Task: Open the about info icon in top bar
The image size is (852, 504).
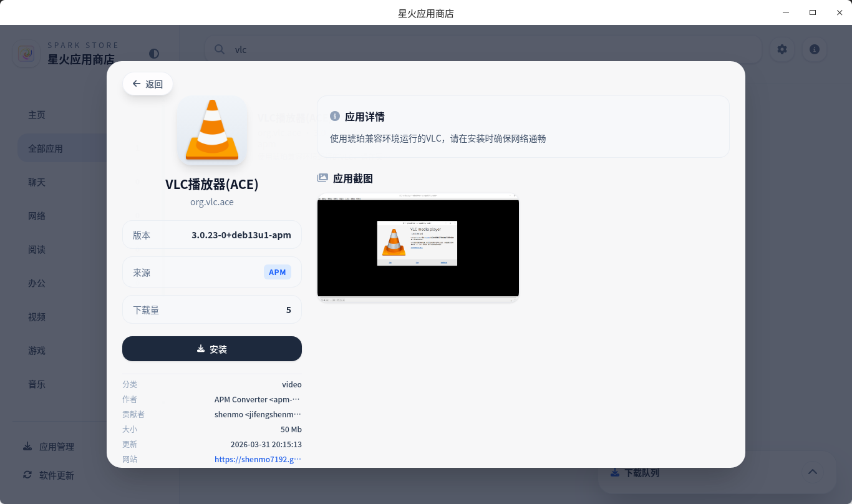Action: tap(815, 49)
